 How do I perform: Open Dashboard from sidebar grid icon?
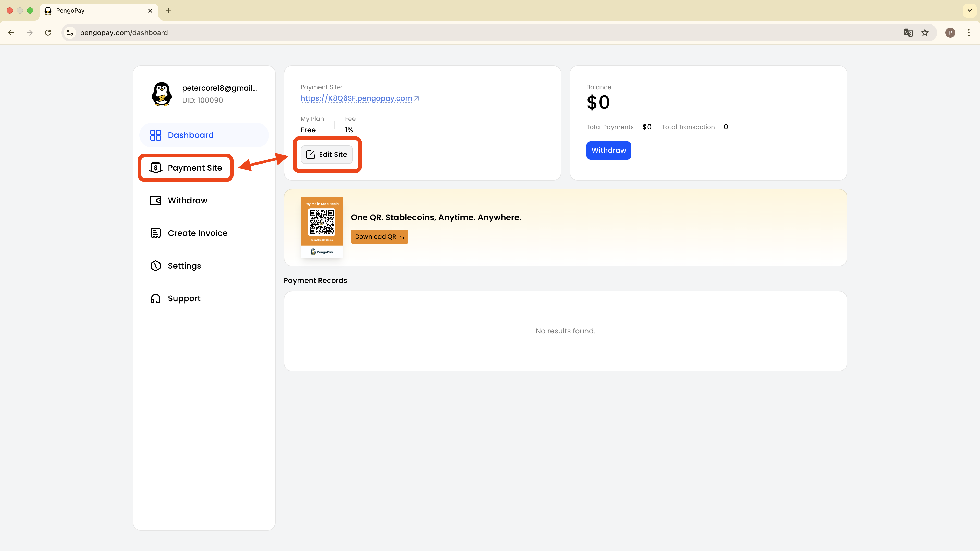(x=156, y=135)
